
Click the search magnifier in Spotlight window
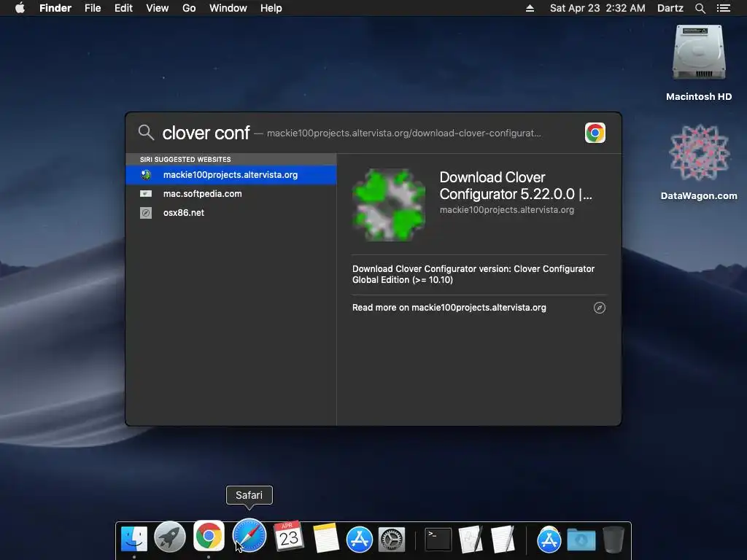146,133
